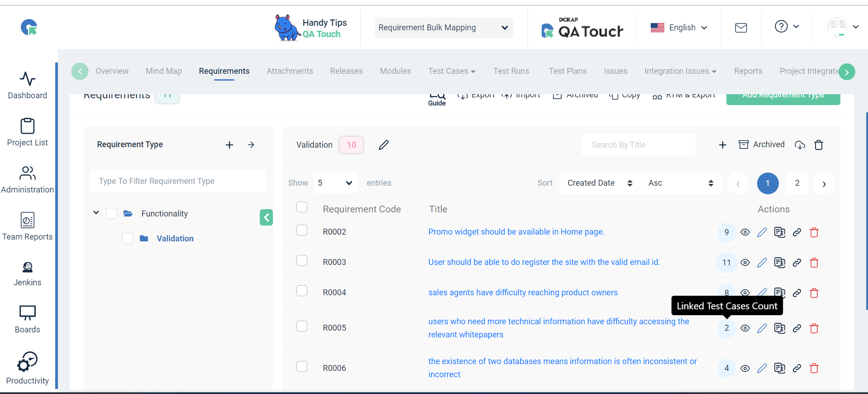Go to next page of requirements
868x394 pixels.
(x=824, y=183)
